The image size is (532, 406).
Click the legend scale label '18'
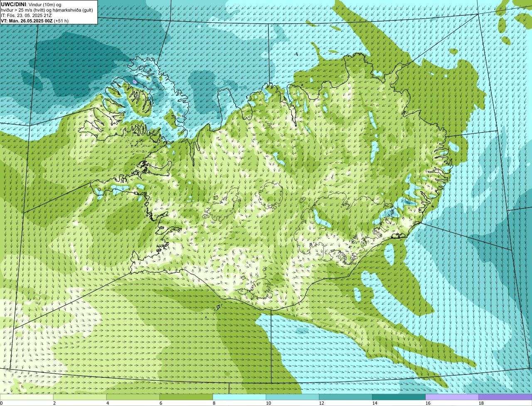(x=481, y=403)
